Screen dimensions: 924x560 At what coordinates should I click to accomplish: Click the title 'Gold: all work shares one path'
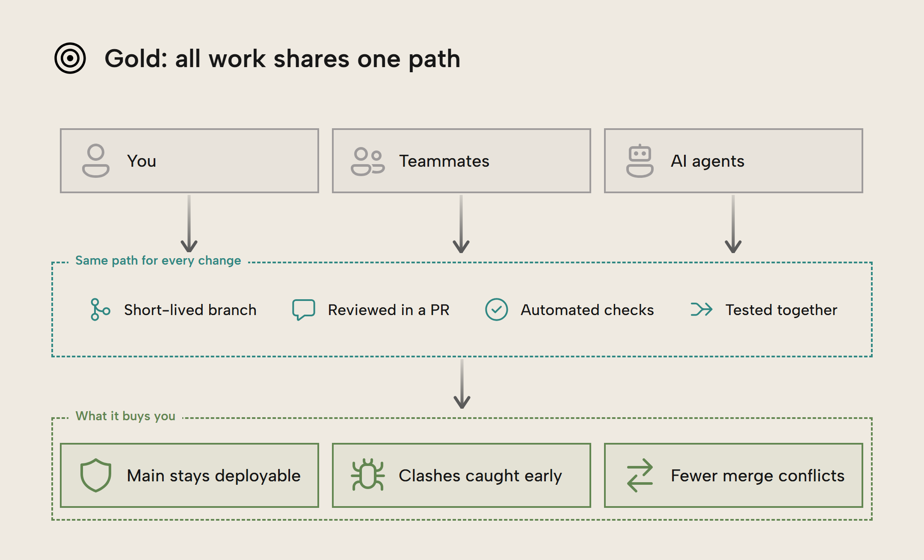point(282,59)
